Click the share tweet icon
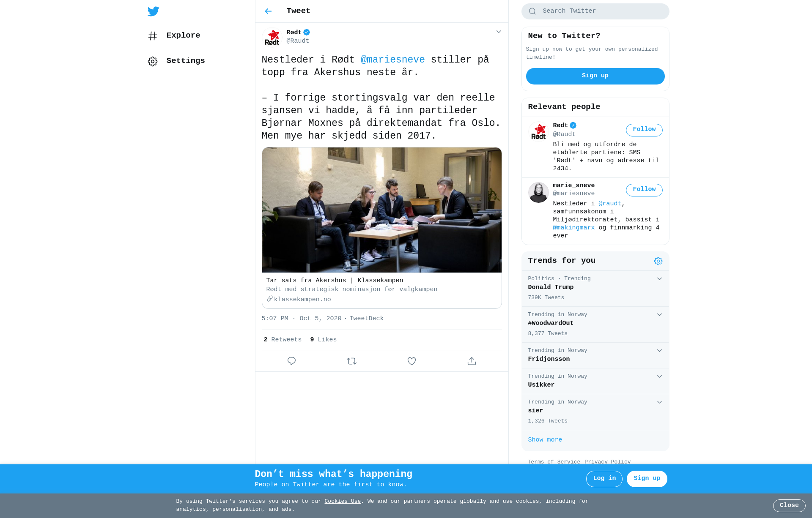Image resolution: width=812 pixels, height=518 pixels. click(472, 361)
